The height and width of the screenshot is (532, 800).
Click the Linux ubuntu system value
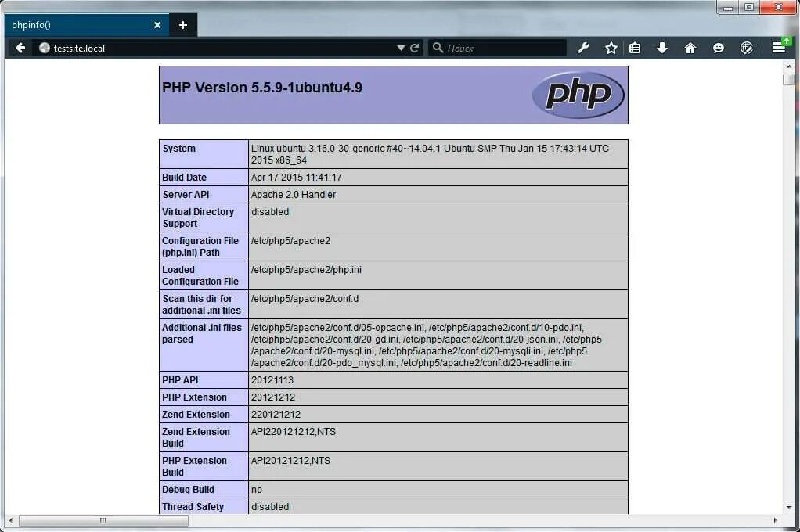(430, 154)
